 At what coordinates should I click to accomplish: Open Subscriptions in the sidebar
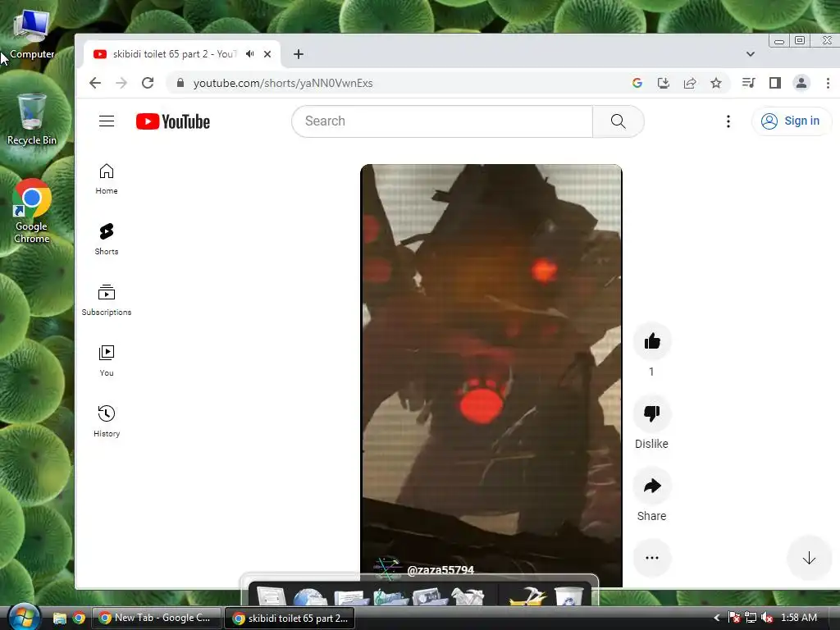(x=107, y=300)
